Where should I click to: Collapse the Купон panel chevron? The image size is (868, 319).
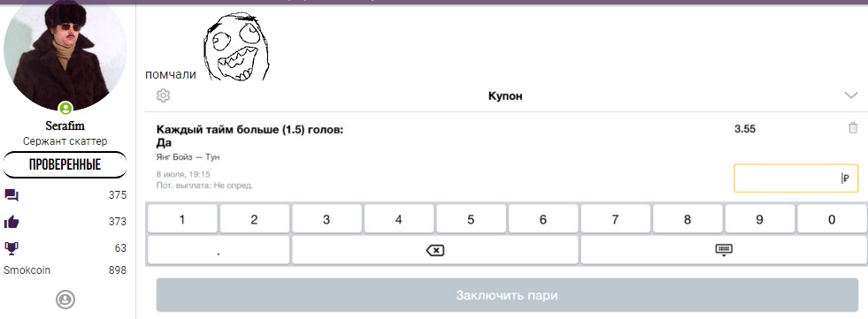pos(851,95)
